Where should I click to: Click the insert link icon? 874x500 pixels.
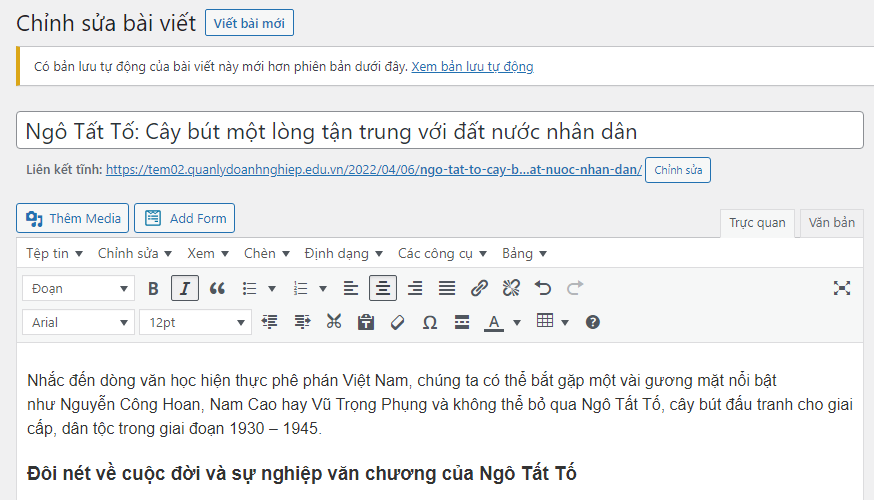[x=479, y=288]
